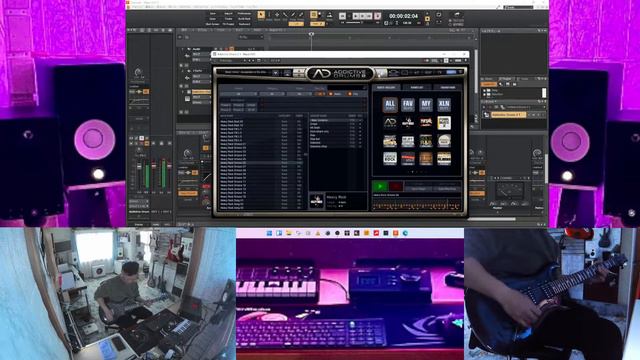Click the inspector pan knob at top left
This screenshot has height=360, width=640.
[x=138, y=73]
